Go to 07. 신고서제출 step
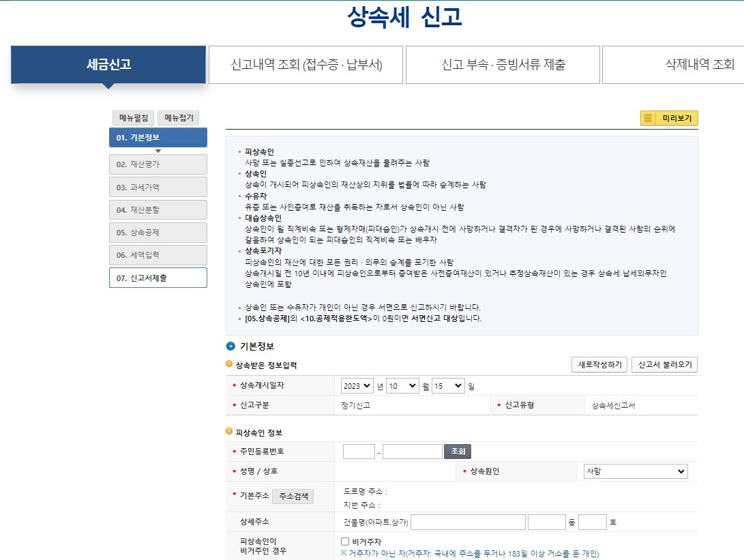The height and width of the screenshot is (560, 744). coord(158,278)
